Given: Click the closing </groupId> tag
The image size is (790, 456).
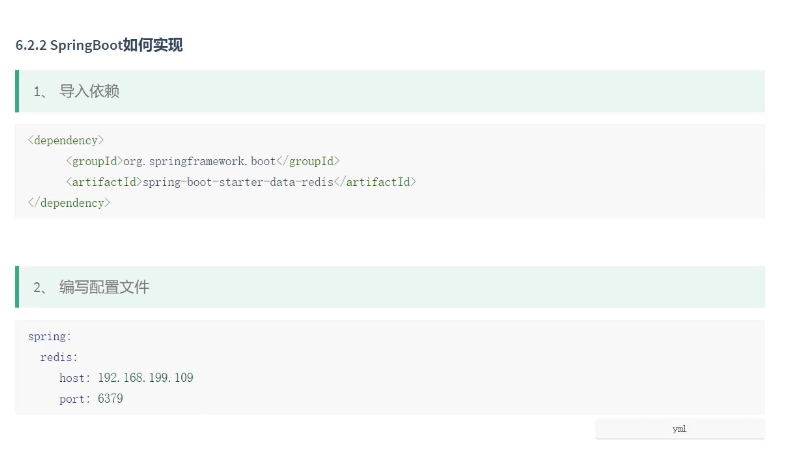Looking at the screenshot, I should [x=309, y=161].
